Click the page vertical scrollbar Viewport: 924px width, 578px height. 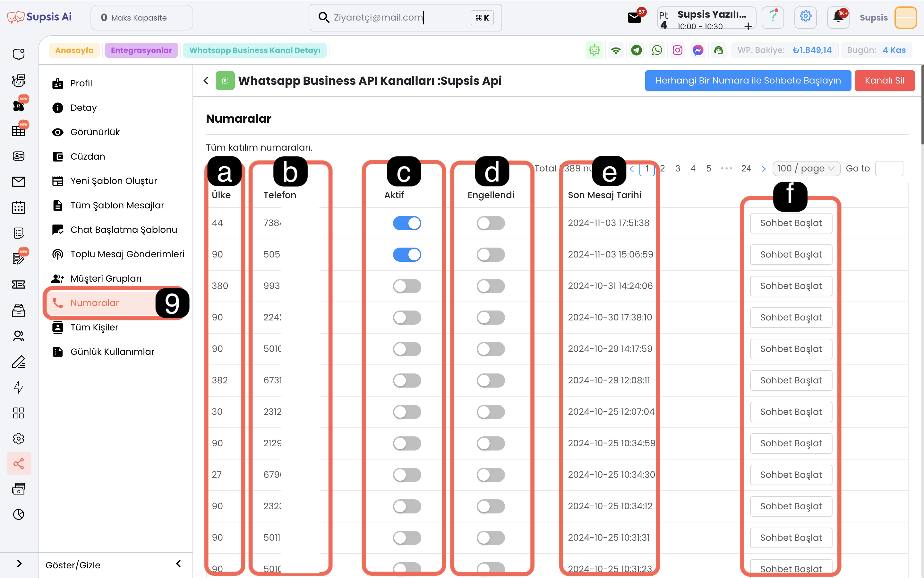(x=922, y=105)
